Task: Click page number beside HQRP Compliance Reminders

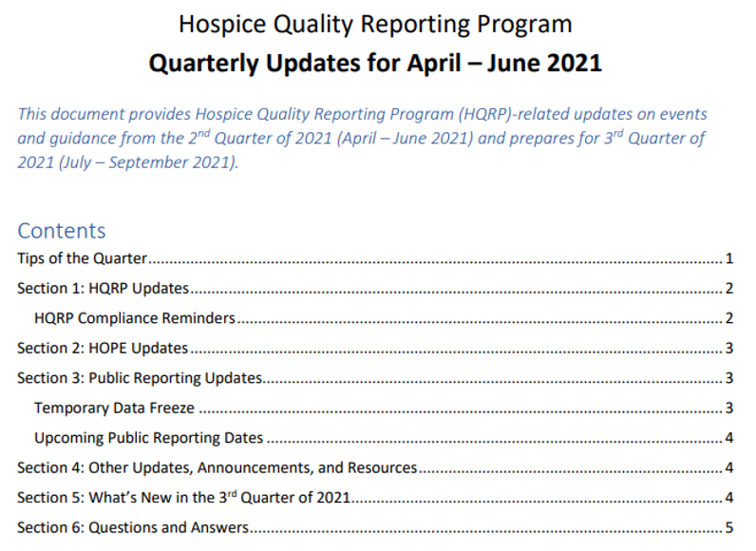Action: click(x=728, y=317)
